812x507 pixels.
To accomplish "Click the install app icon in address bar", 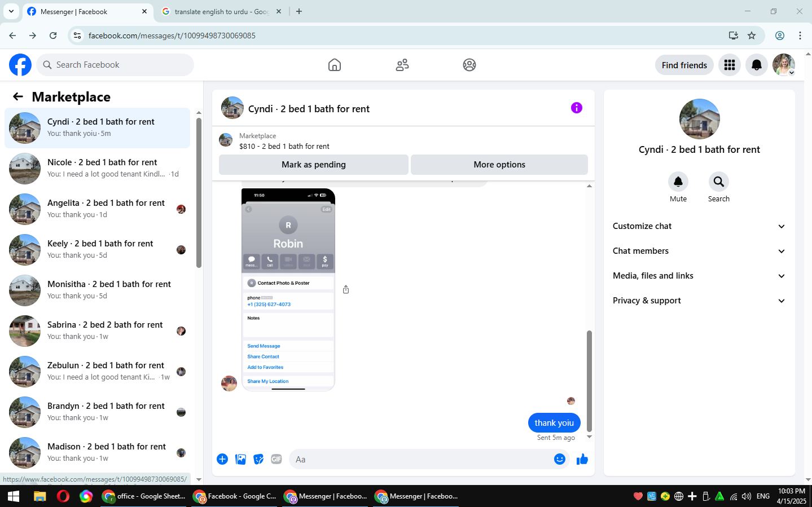I will [734, 36].
